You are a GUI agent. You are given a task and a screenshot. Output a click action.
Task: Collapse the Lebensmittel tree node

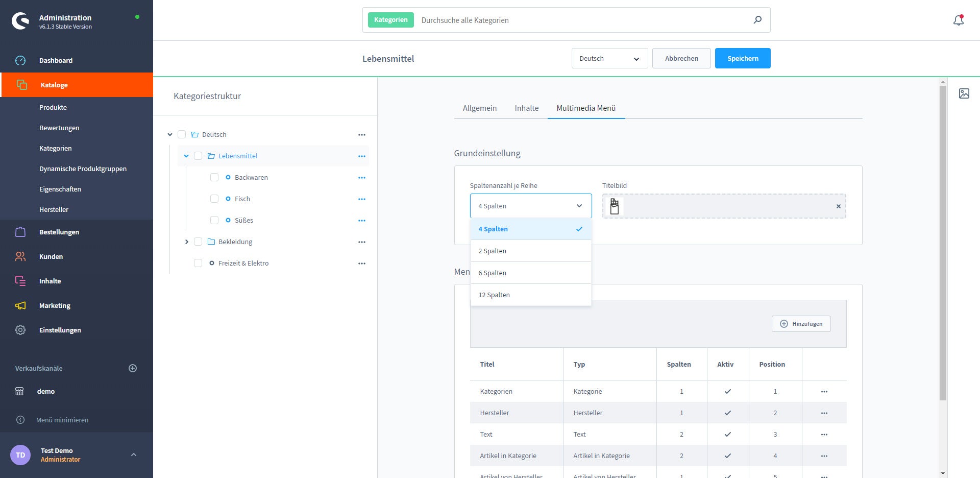click(x=186, y=156)
